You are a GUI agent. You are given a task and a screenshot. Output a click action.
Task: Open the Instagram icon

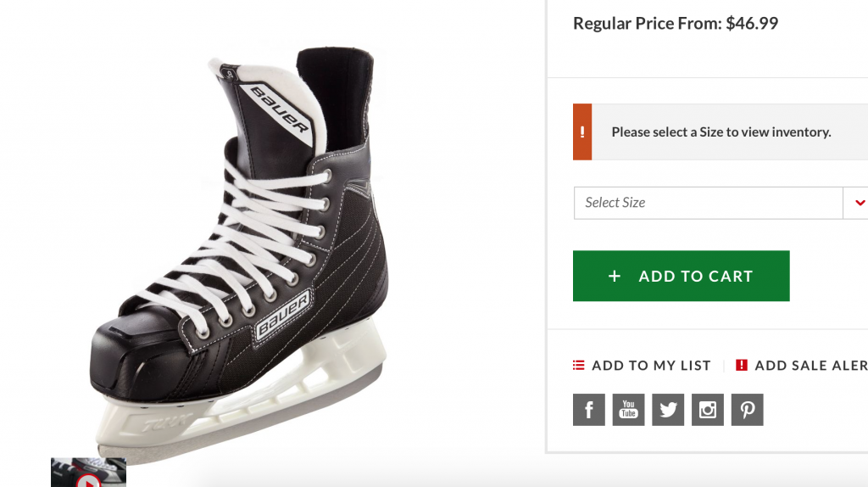pyautogui.click(x=708, y=410)
